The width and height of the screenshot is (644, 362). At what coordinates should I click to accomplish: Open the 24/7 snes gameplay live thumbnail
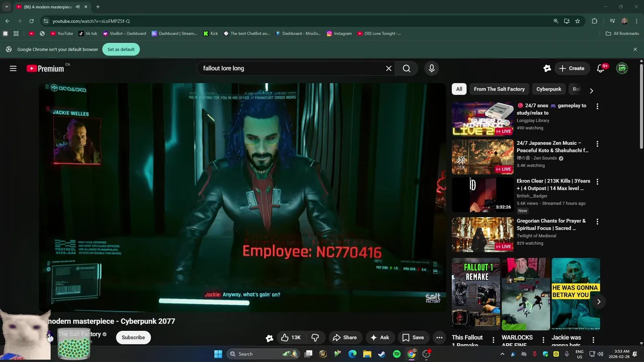point(482,119)
